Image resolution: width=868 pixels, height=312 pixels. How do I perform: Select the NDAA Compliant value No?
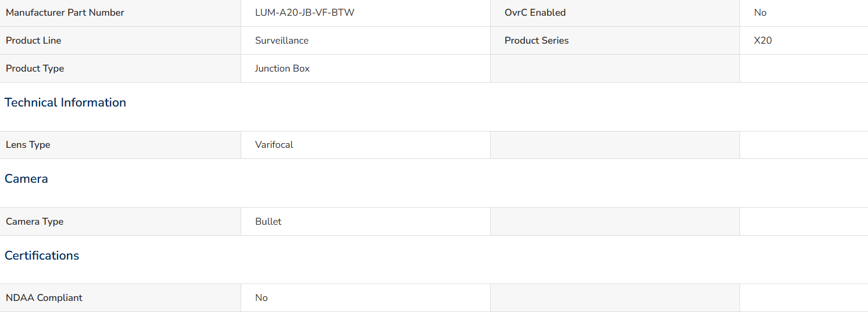pos(262,297)
